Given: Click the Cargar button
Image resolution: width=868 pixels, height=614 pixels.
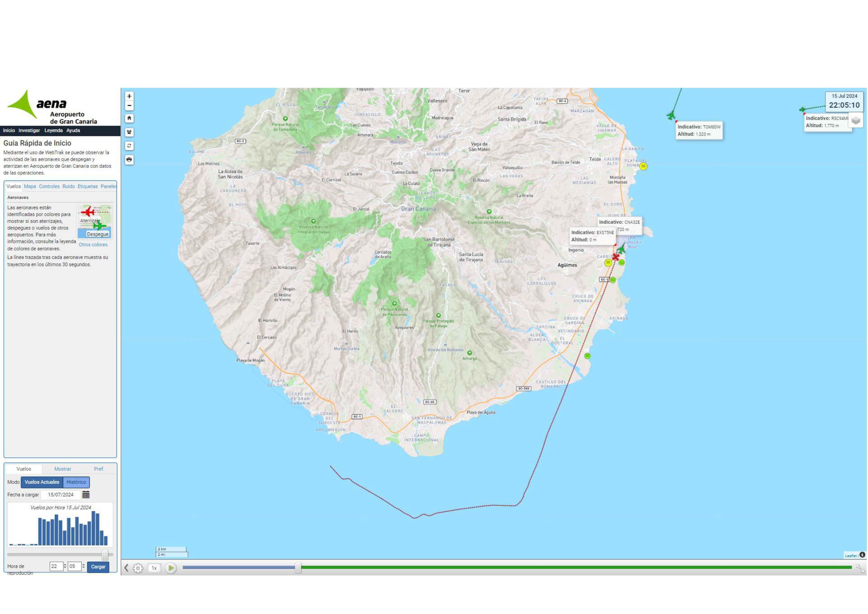Looking at the screenshot, I should pos(98,567).
